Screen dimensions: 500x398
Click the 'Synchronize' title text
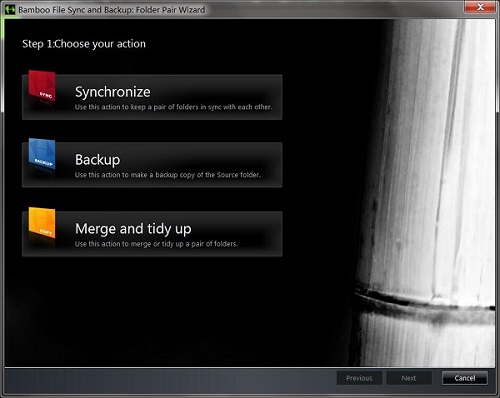[x=113, y=92]
